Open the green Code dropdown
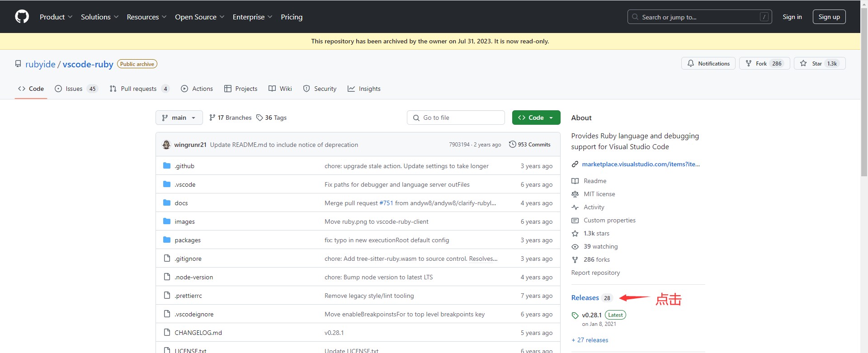The image size is (868, 353). point(536,118)
